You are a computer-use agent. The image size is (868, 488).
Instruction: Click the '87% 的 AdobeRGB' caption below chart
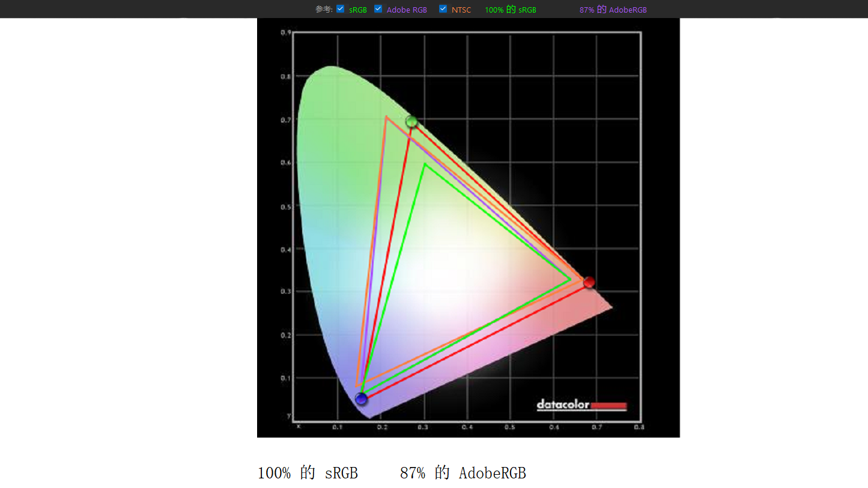(463, 473)
